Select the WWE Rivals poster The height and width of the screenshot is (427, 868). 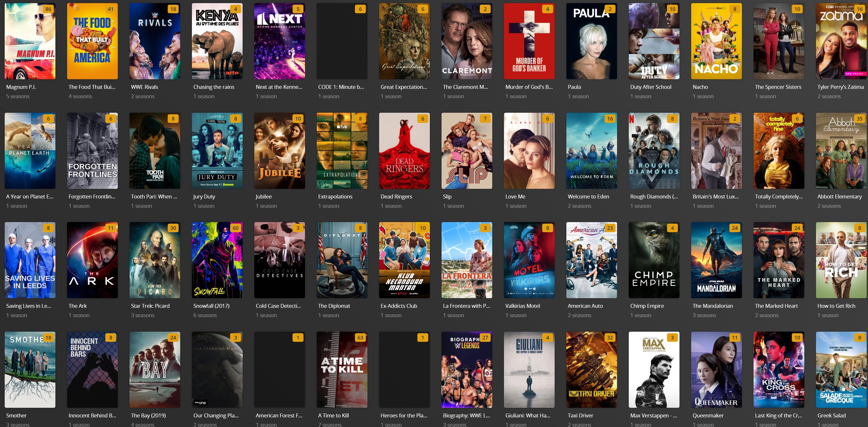[155, 41]
